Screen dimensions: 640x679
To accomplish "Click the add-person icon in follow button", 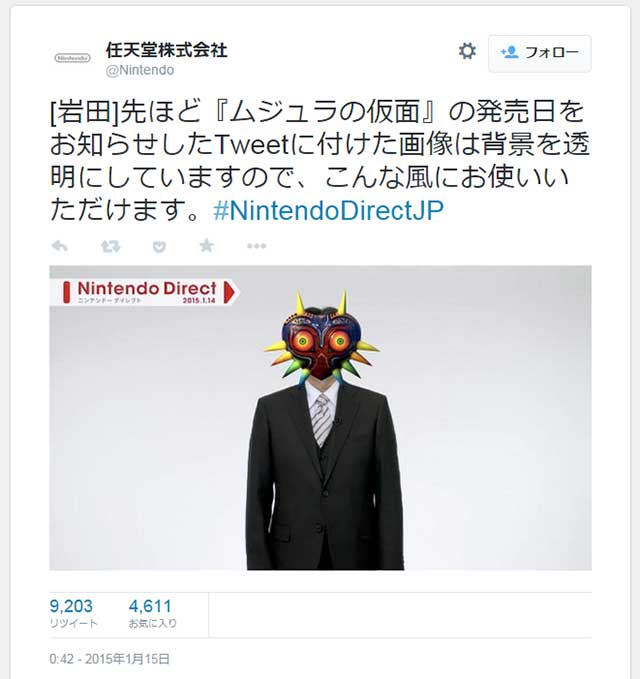I will (x=509, y=52).
